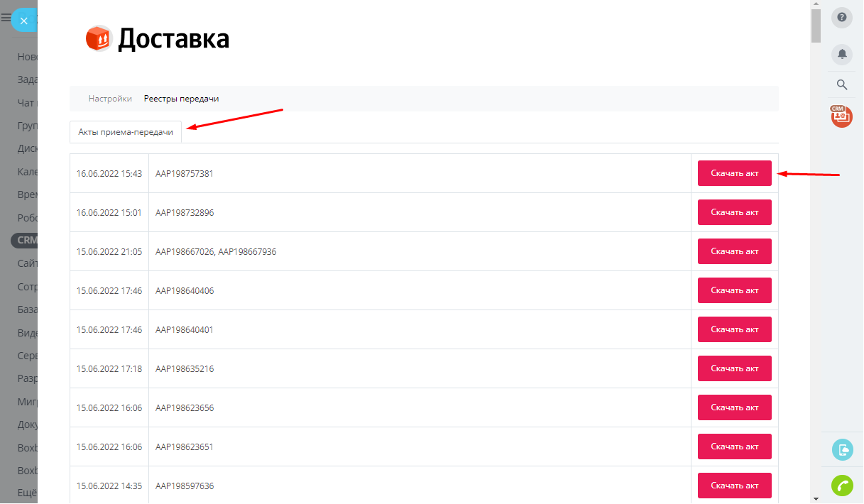864x504 pixels.
Task: Go to Настройки breadcrumb link
Action: pos(110,99)
